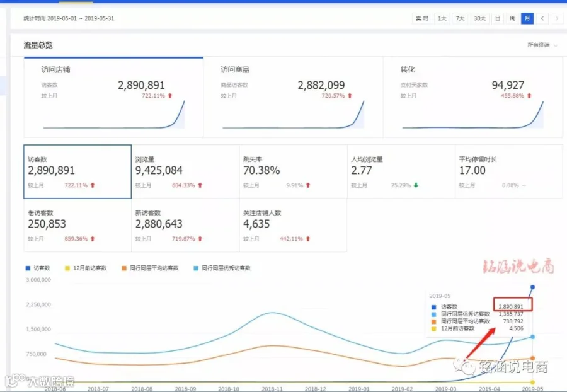Toggle the blue 访客数 legend swatch

28,268
